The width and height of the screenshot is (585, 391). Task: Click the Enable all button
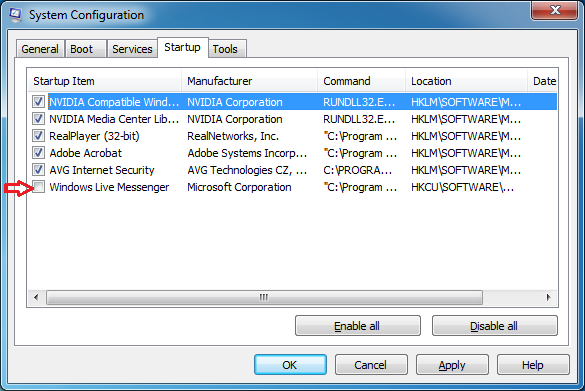pos(357,326)
